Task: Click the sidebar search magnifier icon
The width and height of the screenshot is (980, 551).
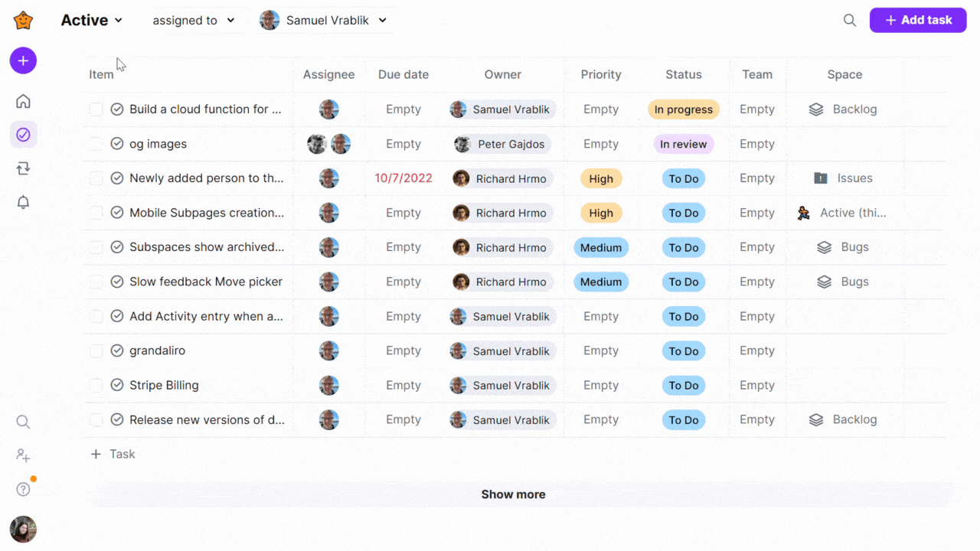Action: [23, 422]
